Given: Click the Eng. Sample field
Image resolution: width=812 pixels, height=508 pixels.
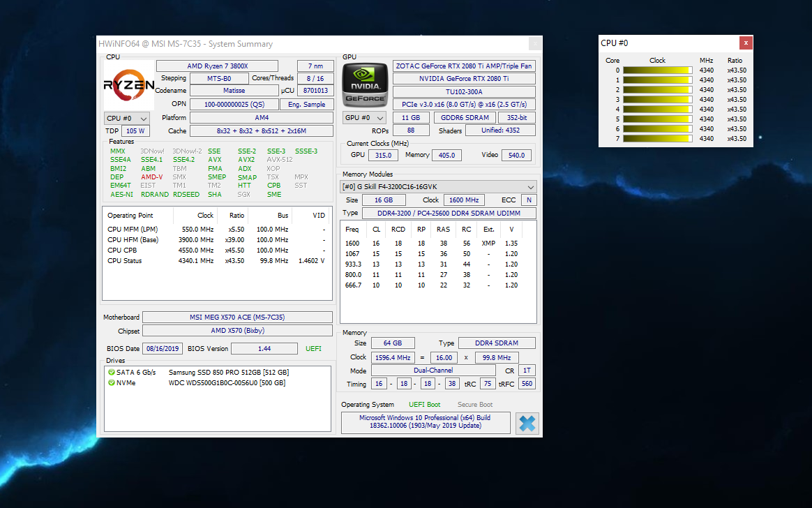Looking at the screenshot, I should click(306, 105).
